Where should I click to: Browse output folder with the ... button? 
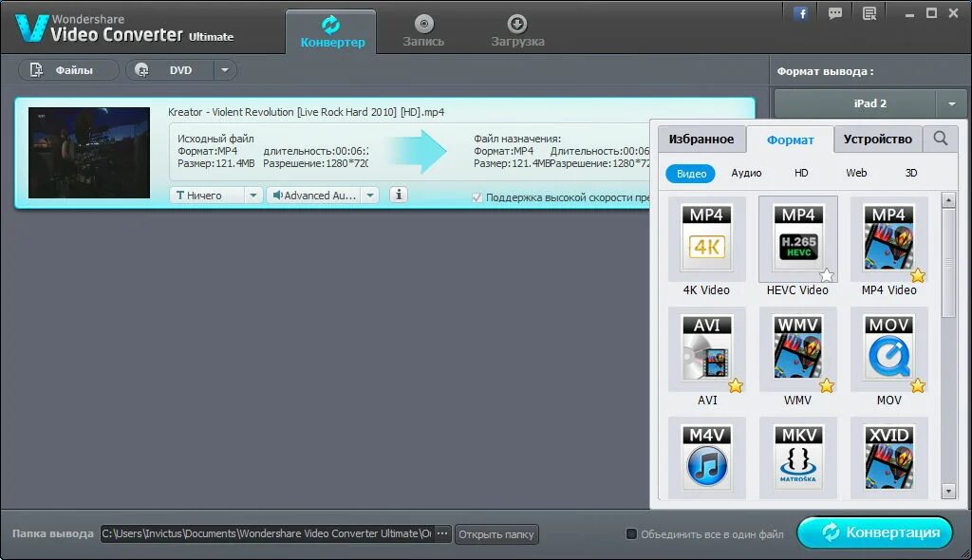coord(442,533)
